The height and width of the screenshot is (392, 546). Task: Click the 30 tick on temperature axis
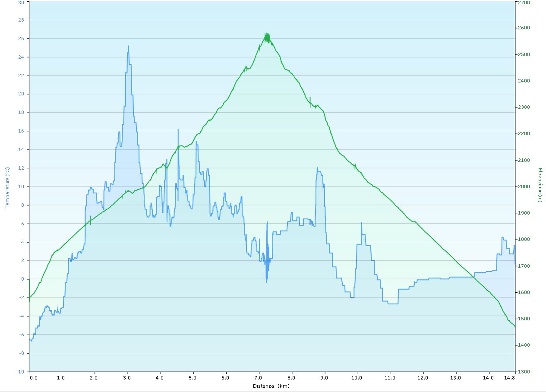pyautogui.click(x=21, y=2)
